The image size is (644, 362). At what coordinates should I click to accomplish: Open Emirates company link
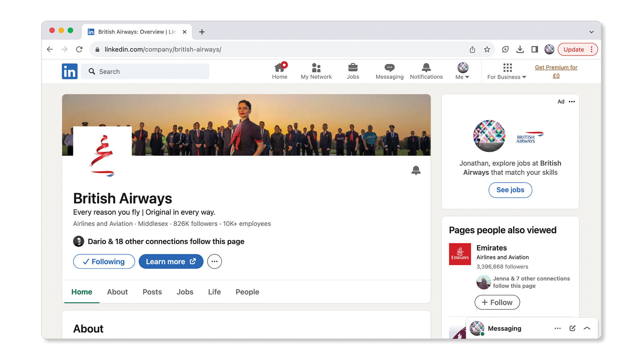point(491,248)
